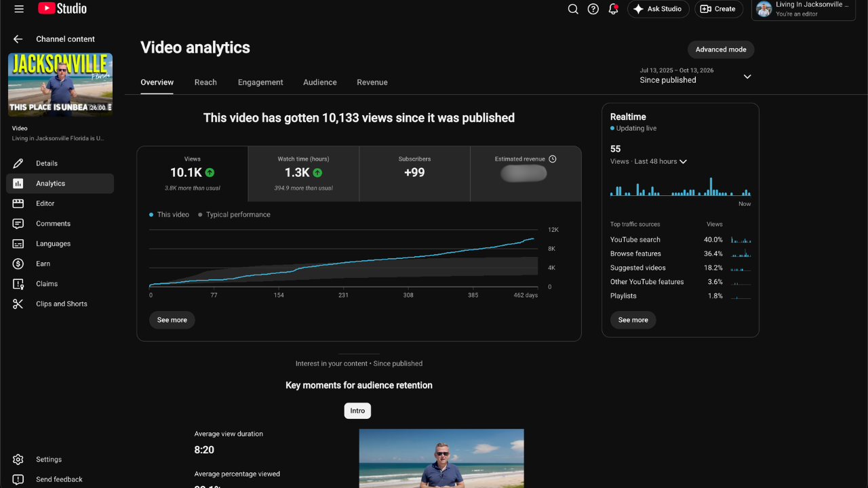This screenshot has width=868, height=488.
Task: Switch to the Reach tab
Action: (x=205, y=82)
